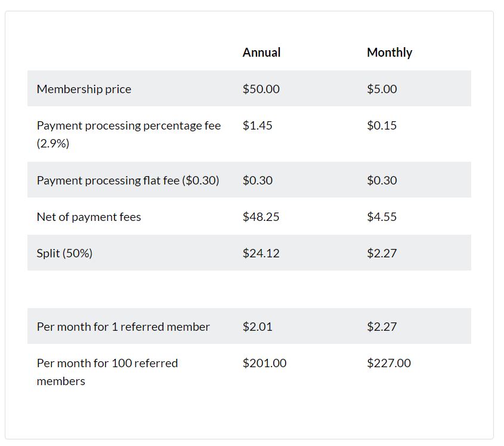Click the $4.55 monthly net value
Viewport: 504px width, 446px height.
tap(382, 217)
